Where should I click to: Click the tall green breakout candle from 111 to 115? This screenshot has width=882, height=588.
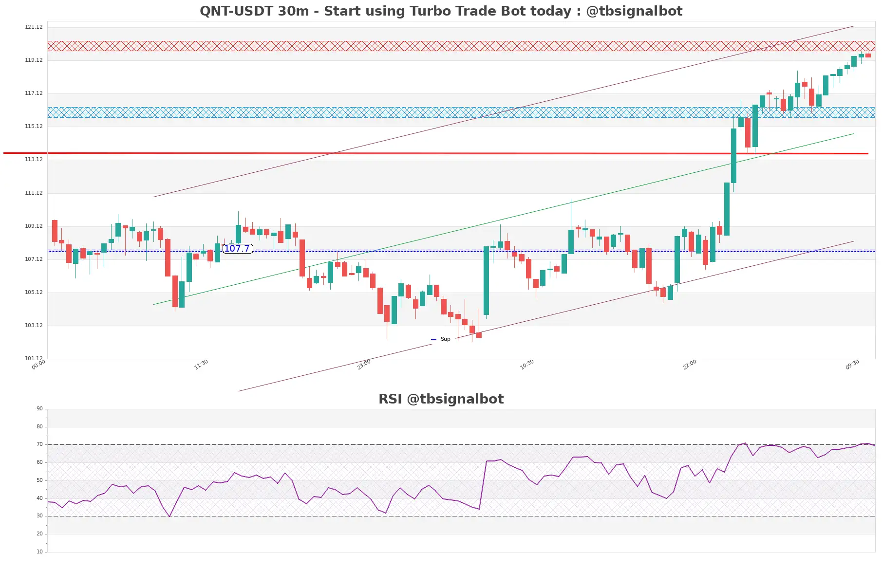733,156
